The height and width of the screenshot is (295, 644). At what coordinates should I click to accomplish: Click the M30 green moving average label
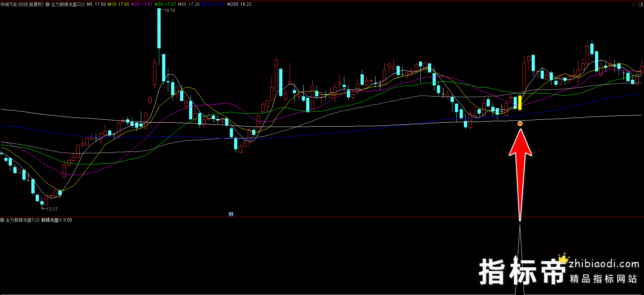[x=165, y=4]
